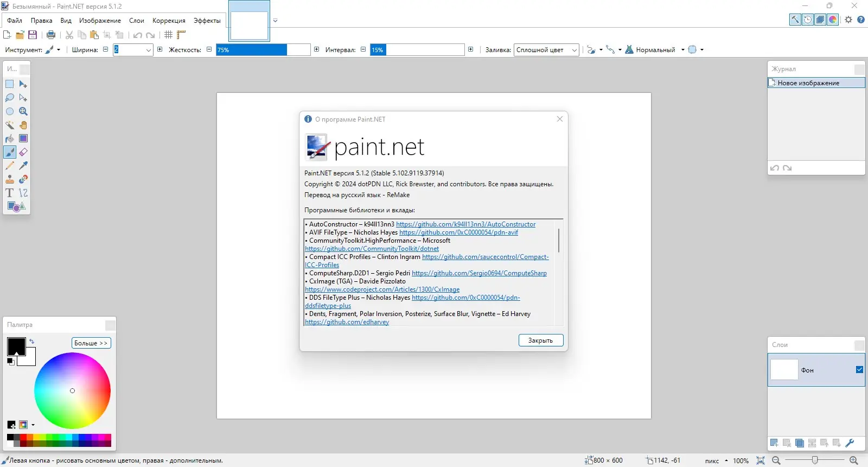This screenshot has height=467, width=868.
Task: Select the Magic Wand tool
Action: (10, 125)
